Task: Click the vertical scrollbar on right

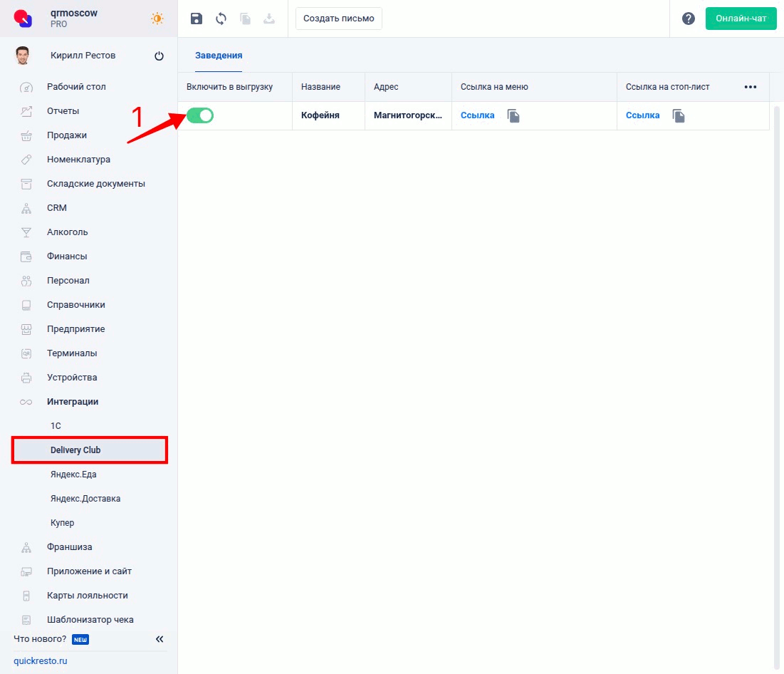Action: tap(776, 388)
